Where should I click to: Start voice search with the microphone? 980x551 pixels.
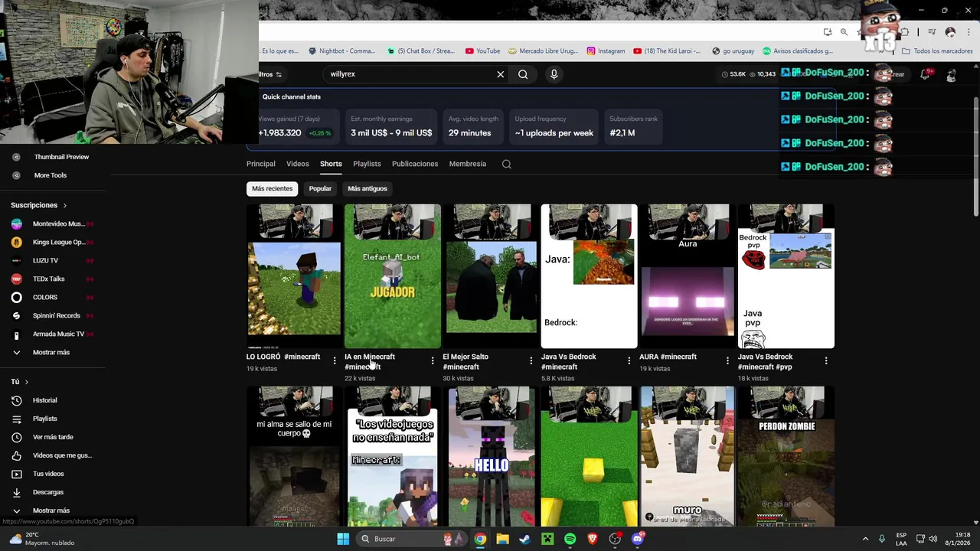click(x=554, y=74)
